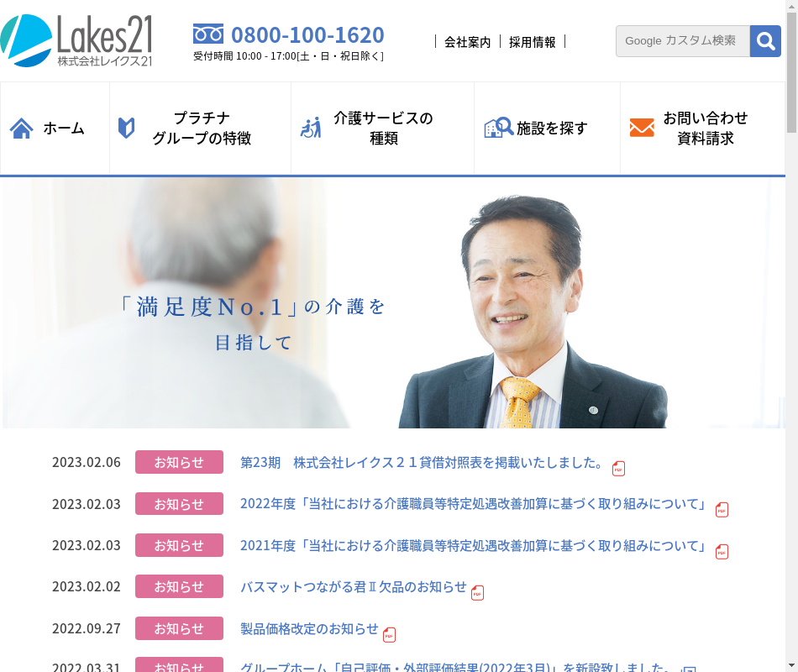This screenshot has width=798, height=672.
Task: Open 介護サービスの種類 menu item
Action: pyautogui.click(x=383, y=129)
